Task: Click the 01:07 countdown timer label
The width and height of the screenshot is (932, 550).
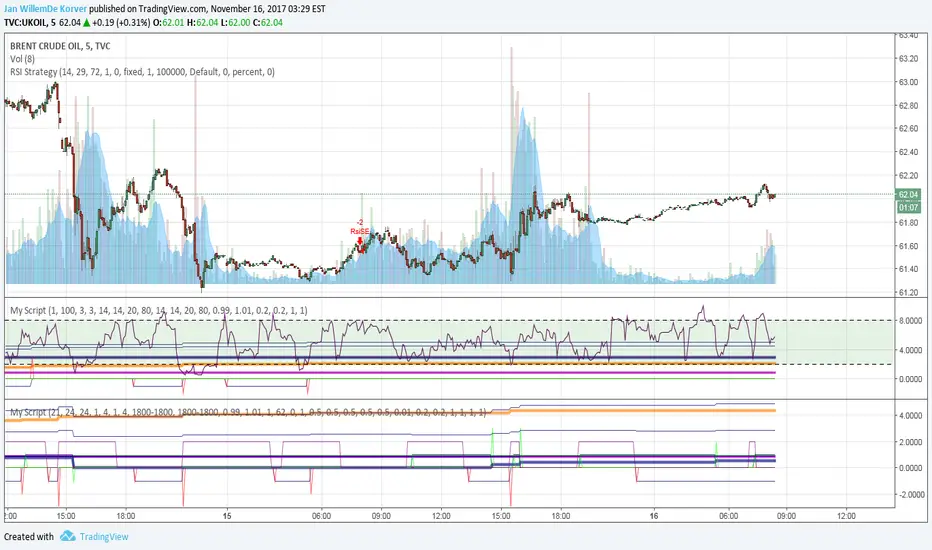Action: tap(909, 206)
